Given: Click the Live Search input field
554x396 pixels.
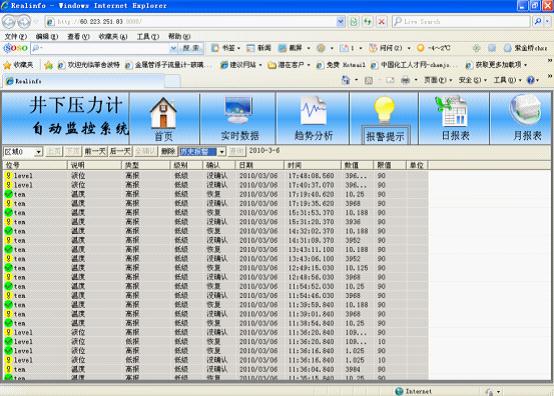Looking at the screenshot, I should (461, 22).
